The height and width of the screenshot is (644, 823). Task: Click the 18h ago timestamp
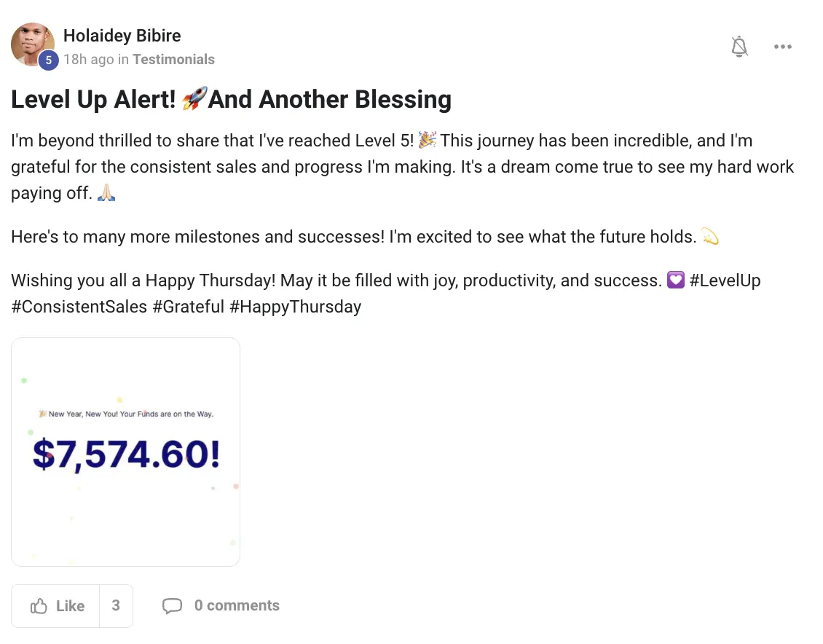pyautogui.click(x=88, y=60)
